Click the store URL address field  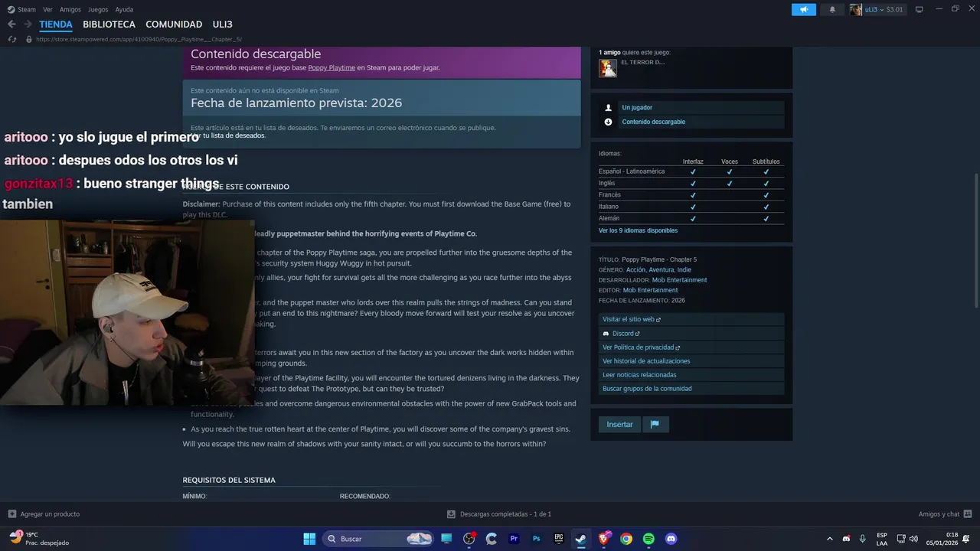(139, 39)
